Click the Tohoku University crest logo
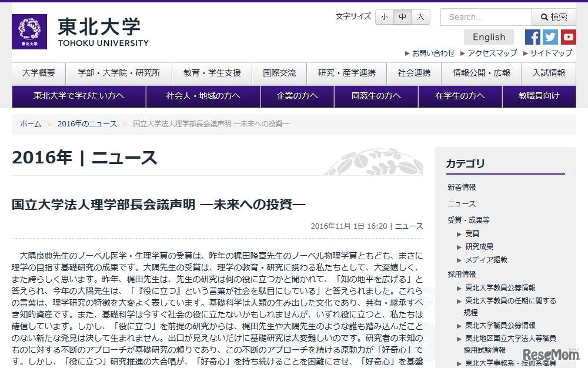 [x=29, y=31]
